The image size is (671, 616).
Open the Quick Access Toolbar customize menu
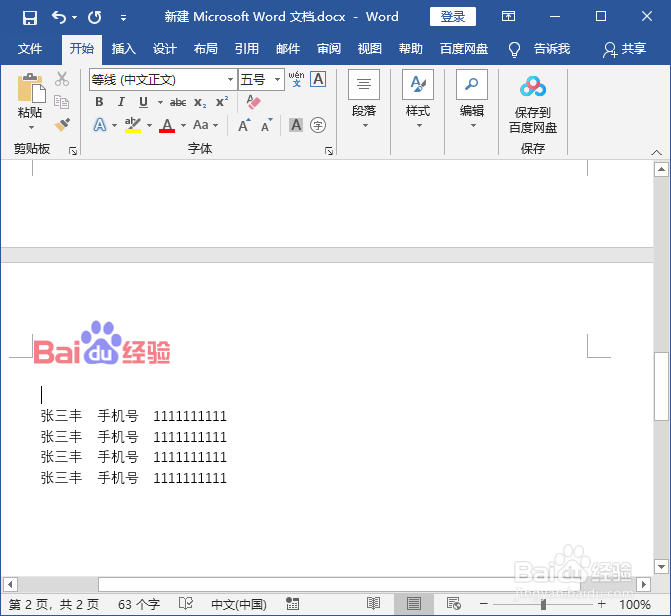click(123, 18)
